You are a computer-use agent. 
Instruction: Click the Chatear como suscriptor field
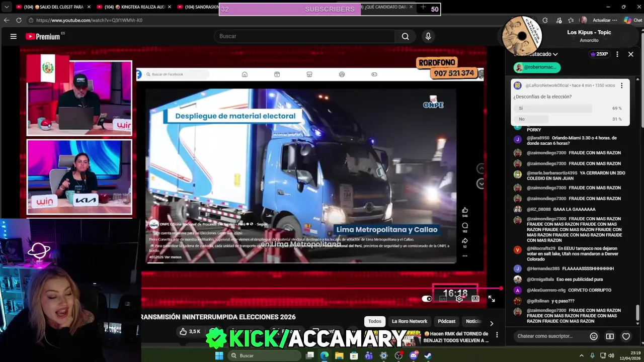(x=550, y=336)
